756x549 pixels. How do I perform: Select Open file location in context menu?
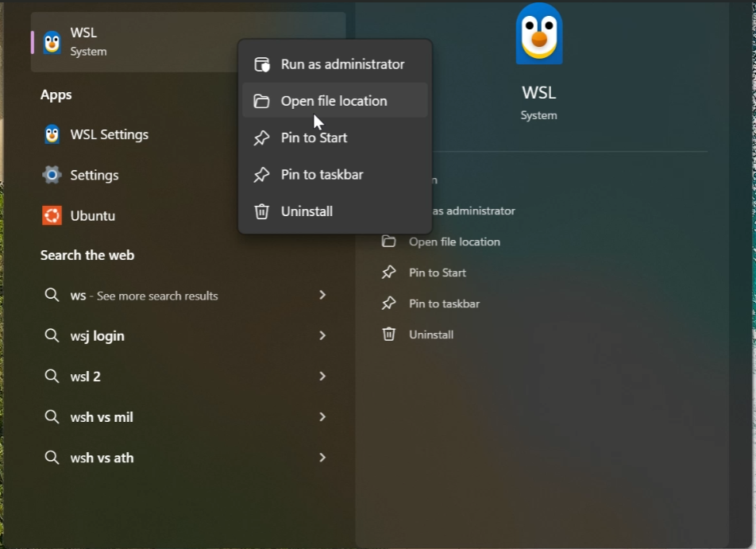(x=334, y=101)
